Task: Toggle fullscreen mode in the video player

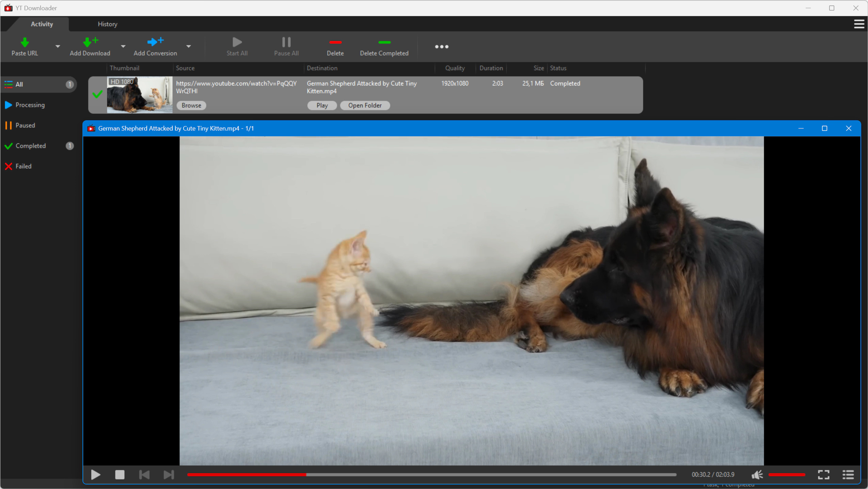Action: click(823, 474)
